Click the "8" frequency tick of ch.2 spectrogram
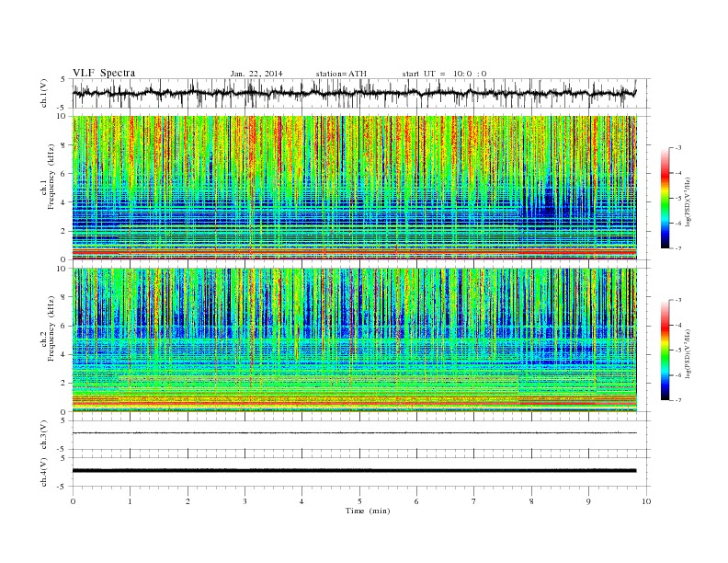 [x=64, y=297]
